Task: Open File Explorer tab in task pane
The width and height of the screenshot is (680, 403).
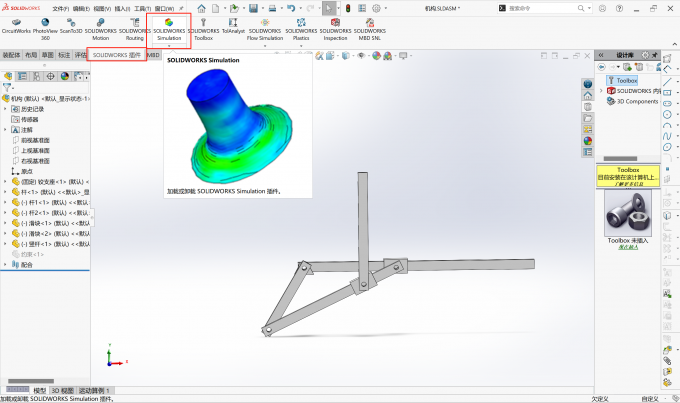Action: point(588,118)
